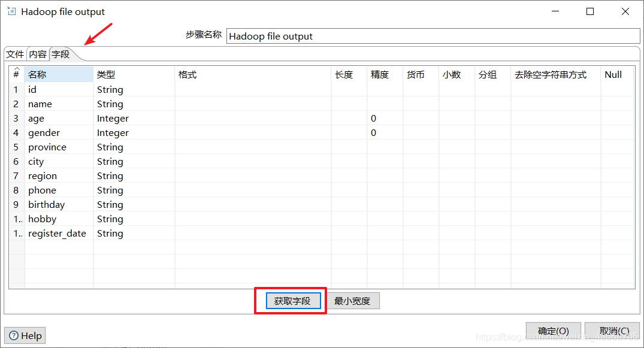This screenshot has width=644, height=348.
Task: Click inside the 步骤名称 input field
Action: point(433,36)
